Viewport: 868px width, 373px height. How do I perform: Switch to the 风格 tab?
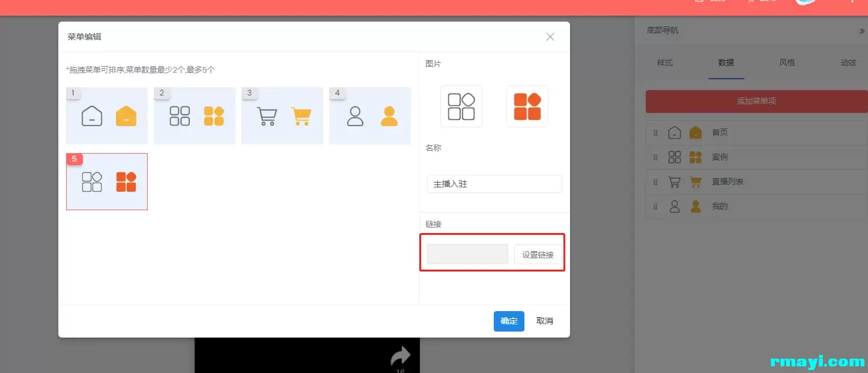[787, 62]
